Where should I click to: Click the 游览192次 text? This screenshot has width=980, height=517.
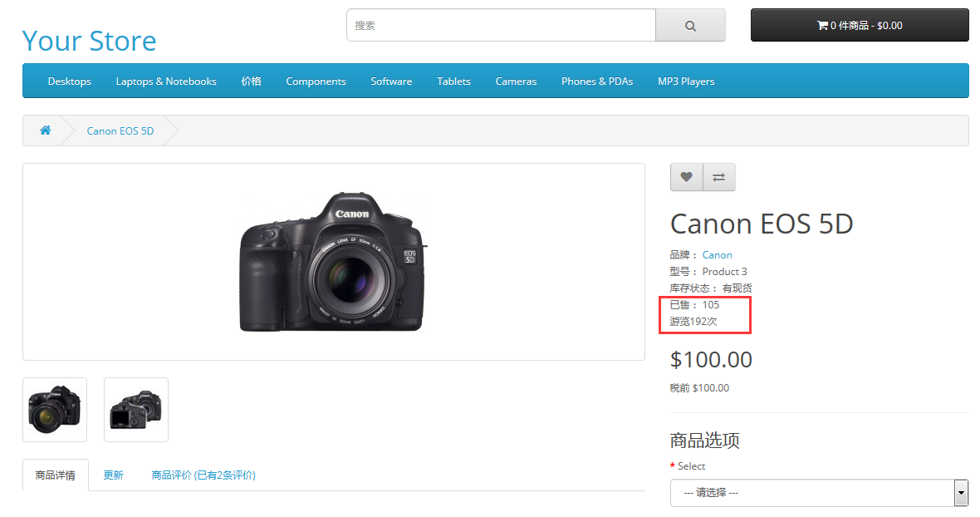(693, 322)
